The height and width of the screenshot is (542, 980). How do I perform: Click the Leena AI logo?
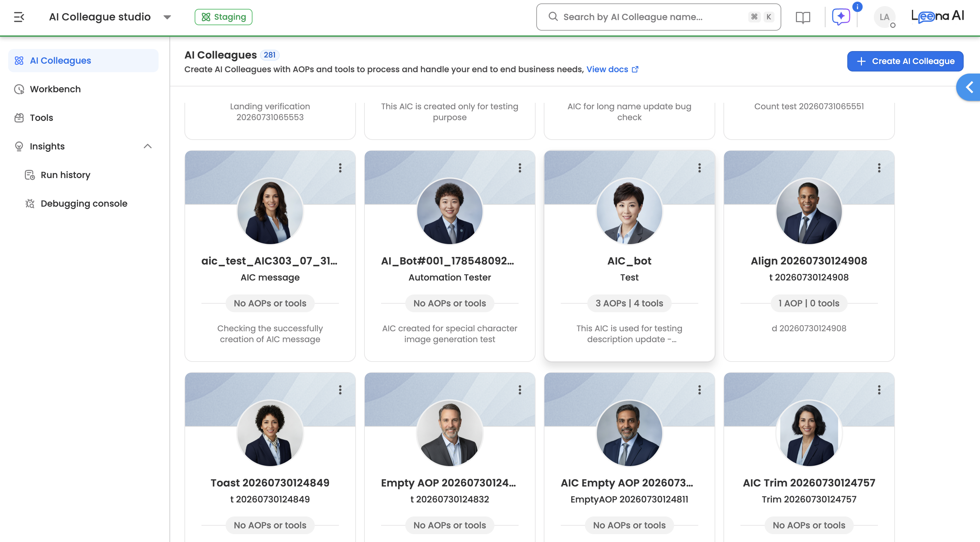(x=937, y=16)
